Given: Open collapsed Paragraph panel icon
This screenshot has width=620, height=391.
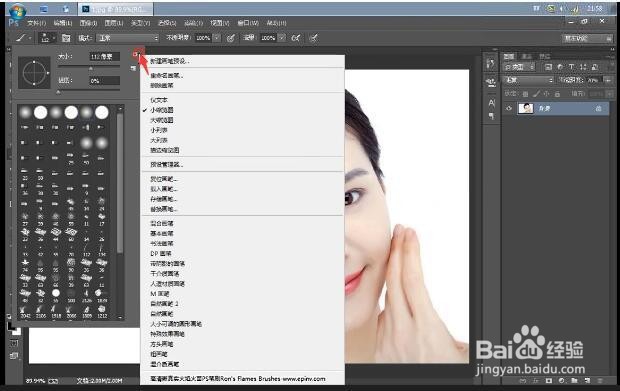Looking at the screenshot, I should tap(491, 116).
